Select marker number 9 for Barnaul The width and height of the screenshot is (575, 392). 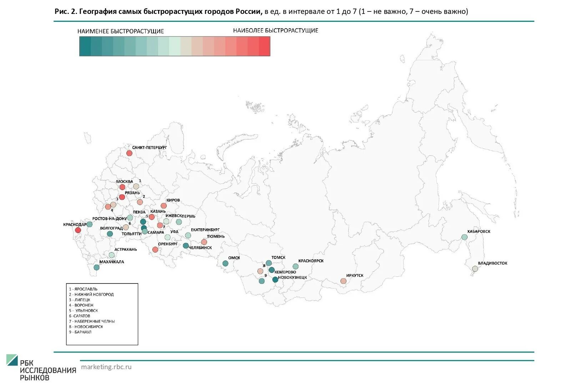[x=262, y=281]
